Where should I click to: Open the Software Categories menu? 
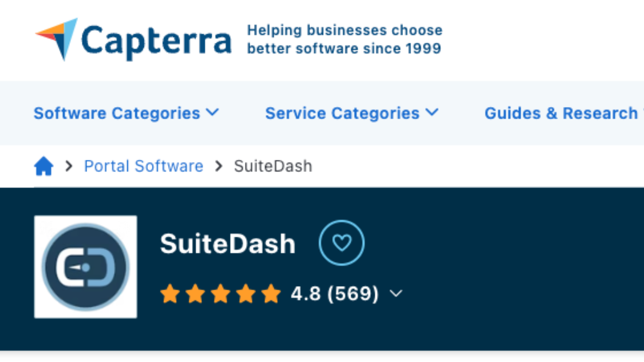(x=117, y=113)
